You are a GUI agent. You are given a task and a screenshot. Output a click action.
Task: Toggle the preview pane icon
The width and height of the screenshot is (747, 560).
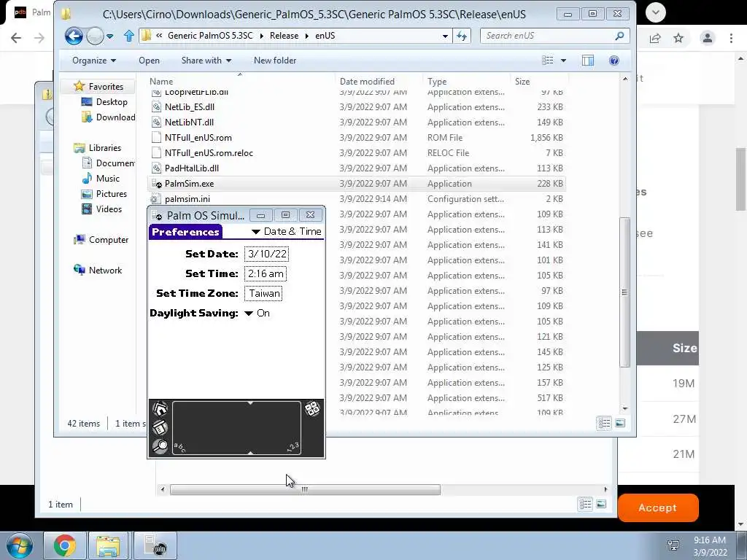[588, 61]
